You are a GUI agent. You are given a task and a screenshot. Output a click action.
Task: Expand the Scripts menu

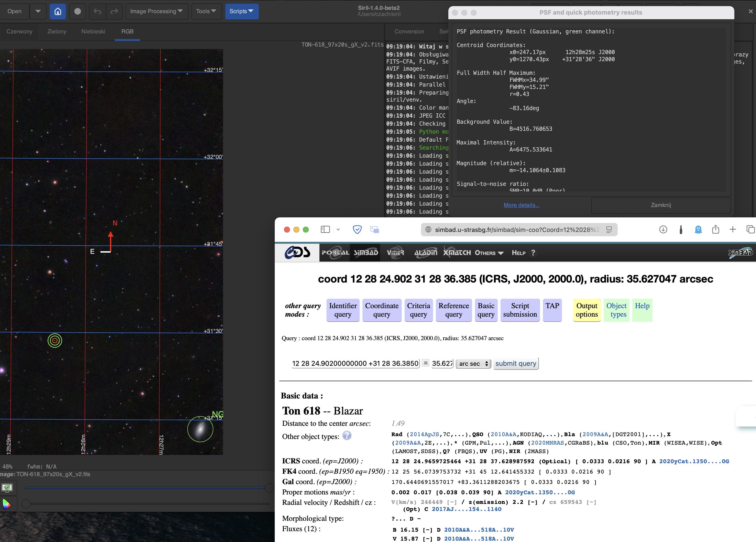[242, 11]
